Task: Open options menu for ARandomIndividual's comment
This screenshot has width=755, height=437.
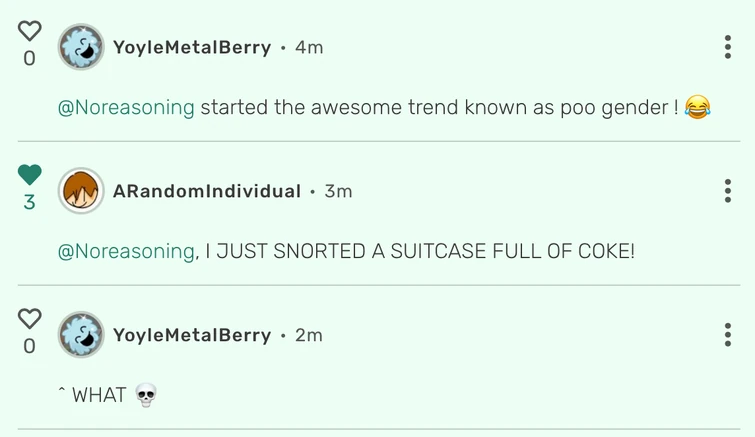Action: pos(727,191)
